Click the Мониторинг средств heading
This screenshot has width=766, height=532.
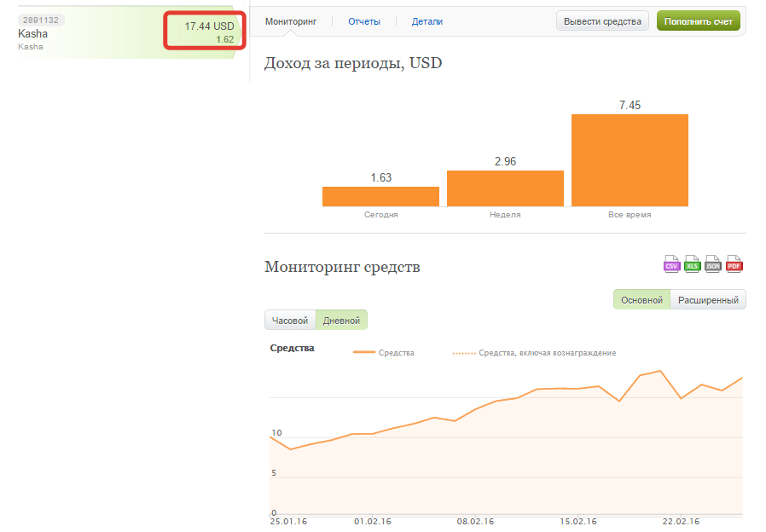[342, 267]
